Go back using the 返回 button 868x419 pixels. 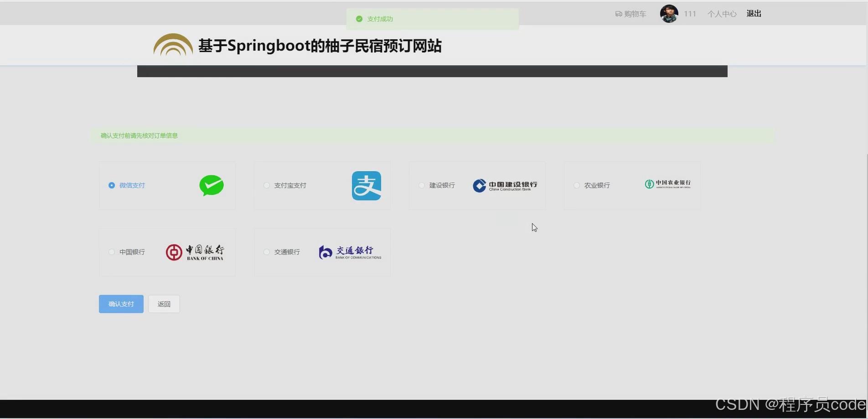point(164,304)
